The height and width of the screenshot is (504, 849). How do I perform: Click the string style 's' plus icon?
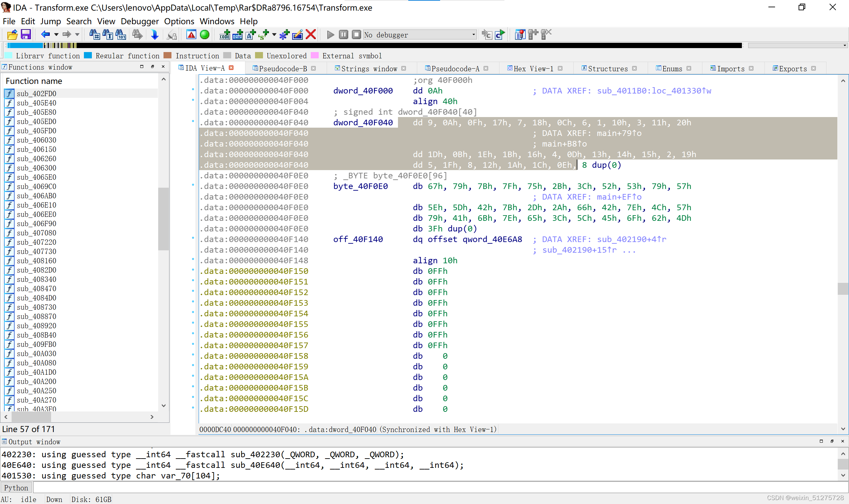[264, 34]
